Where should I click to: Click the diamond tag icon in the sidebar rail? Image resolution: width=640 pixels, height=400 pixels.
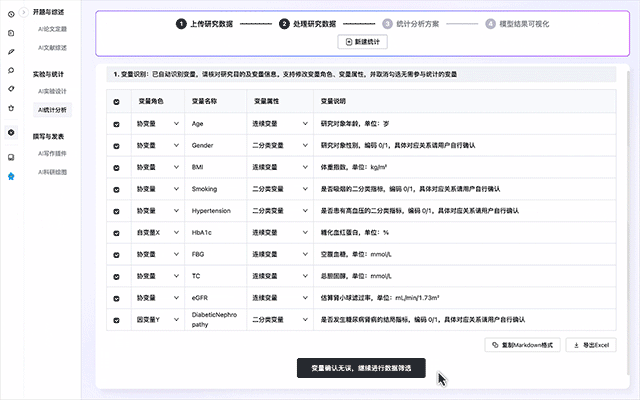pyautogui.click(x=11, y=89)
